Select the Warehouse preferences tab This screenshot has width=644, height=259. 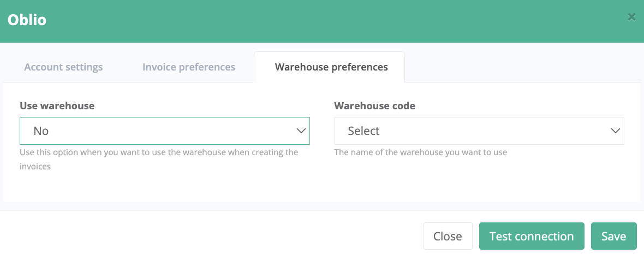[331, 67]
